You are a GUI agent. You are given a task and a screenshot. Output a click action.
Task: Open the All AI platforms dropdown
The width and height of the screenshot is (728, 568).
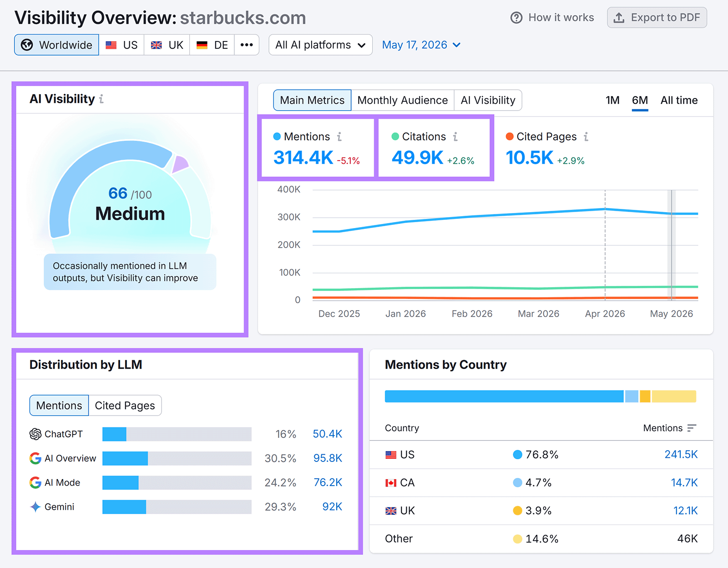[x=320, y=45]
